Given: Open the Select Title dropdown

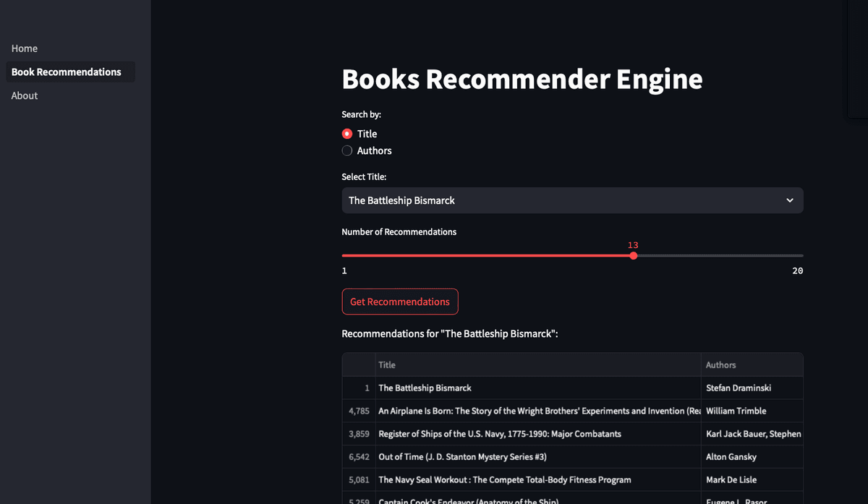Looking at the screenshot, I should pos(572,200).
